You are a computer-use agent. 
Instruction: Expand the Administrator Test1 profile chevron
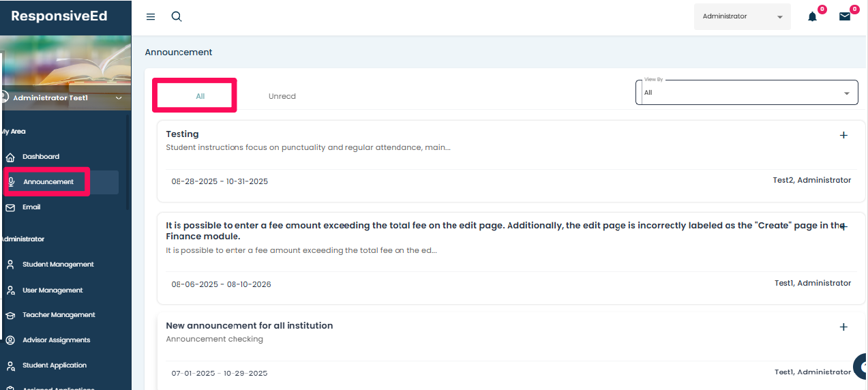click(119, 98)
